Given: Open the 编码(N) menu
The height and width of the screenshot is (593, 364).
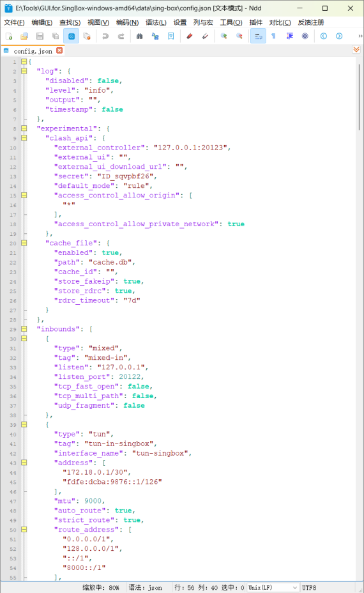Looking at the screenshot, I should [x=127, y=23].
